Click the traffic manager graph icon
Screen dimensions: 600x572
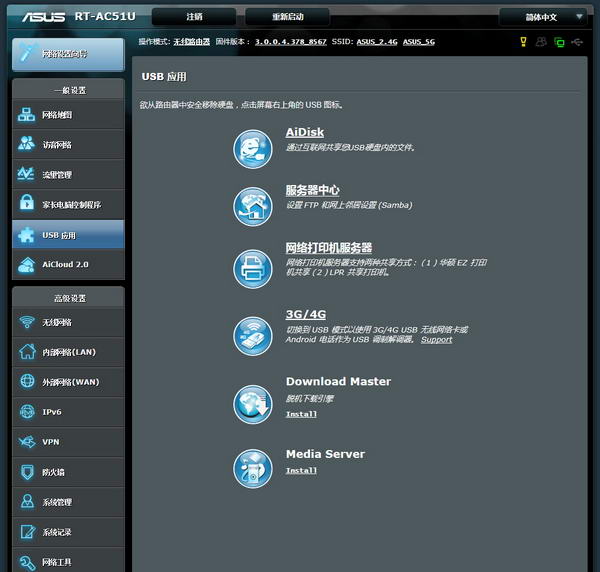tap(26, 174)
